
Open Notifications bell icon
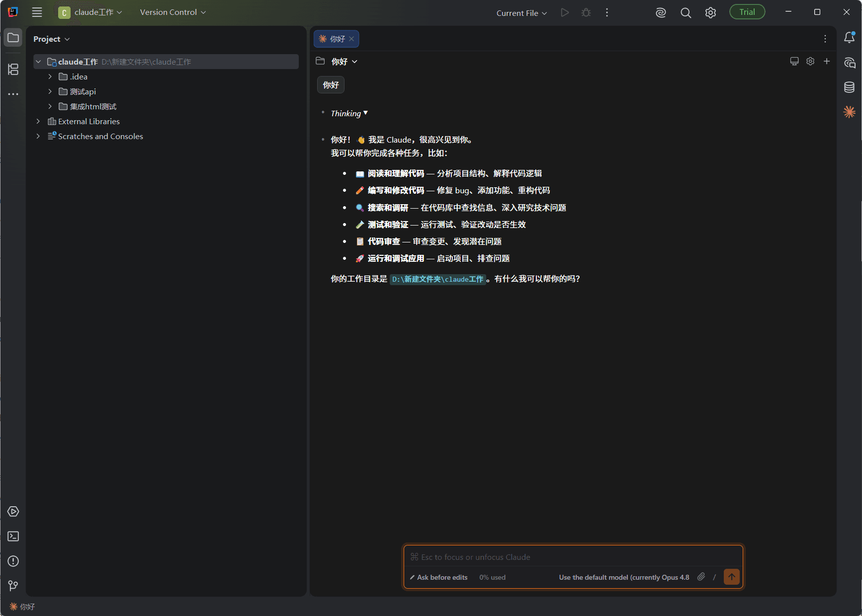click(x=850, y=37)
